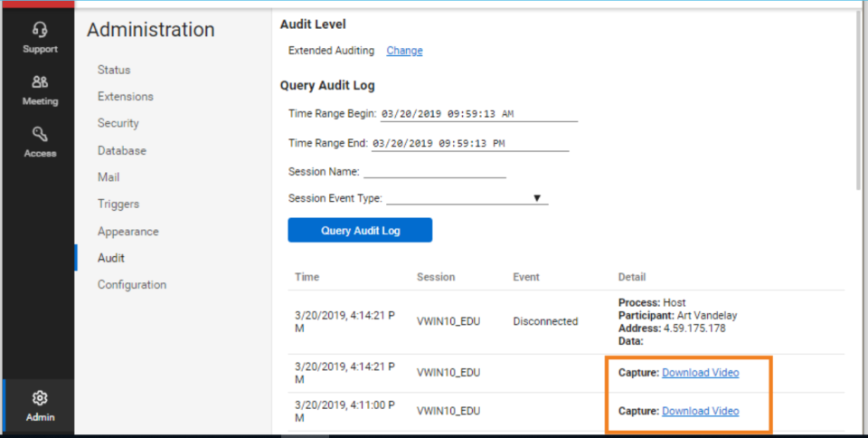Select Audit in Administration menu

[x=111, y=258]
